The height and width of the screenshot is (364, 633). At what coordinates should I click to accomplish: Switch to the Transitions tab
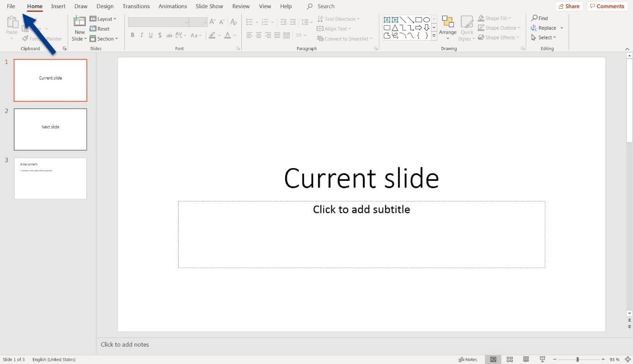[136, 6]
